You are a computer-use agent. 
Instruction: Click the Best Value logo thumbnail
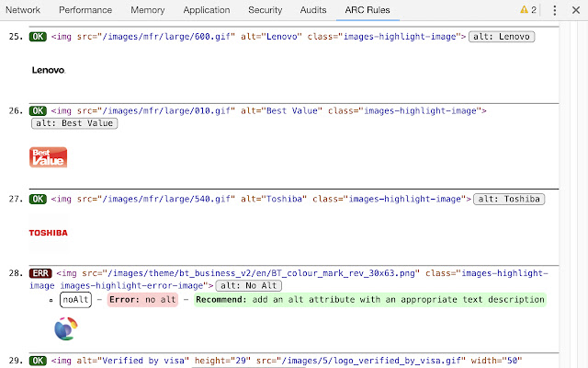pyautogui.click(x=48, y=157)
